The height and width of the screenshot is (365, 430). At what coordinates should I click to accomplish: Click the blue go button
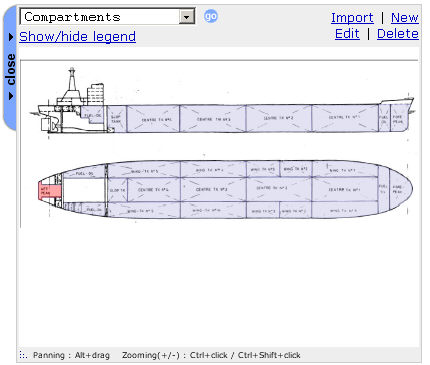pos(211,16)
